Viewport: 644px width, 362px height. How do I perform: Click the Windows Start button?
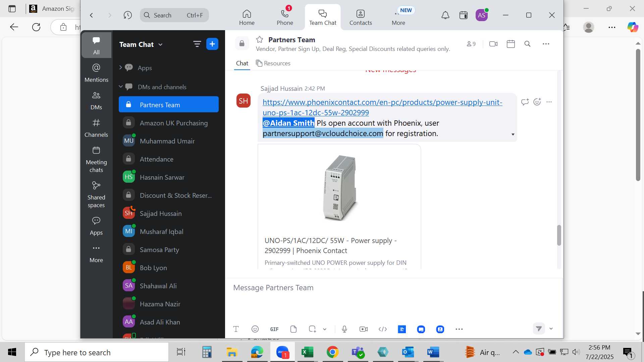(12, 352)
